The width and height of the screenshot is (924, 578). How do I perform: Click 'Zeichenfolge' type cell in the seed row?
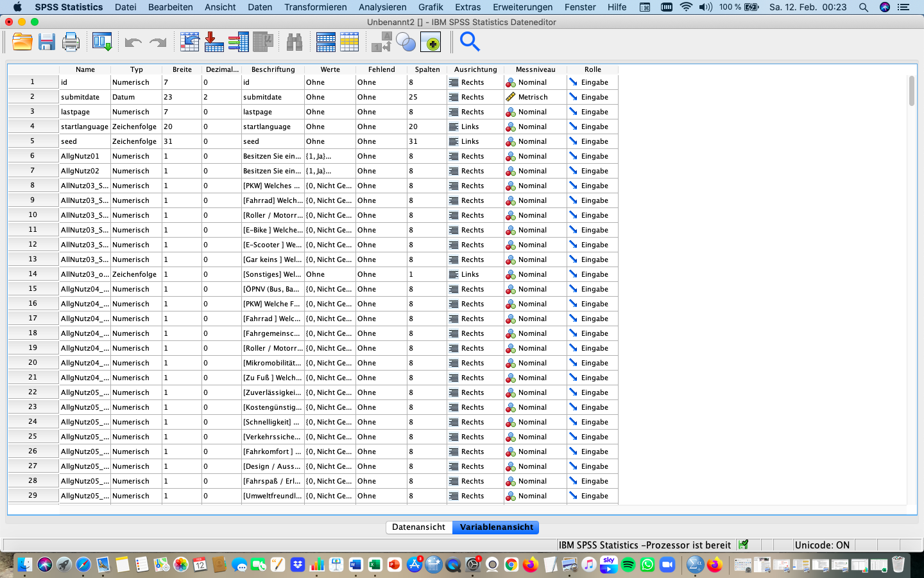136,141
